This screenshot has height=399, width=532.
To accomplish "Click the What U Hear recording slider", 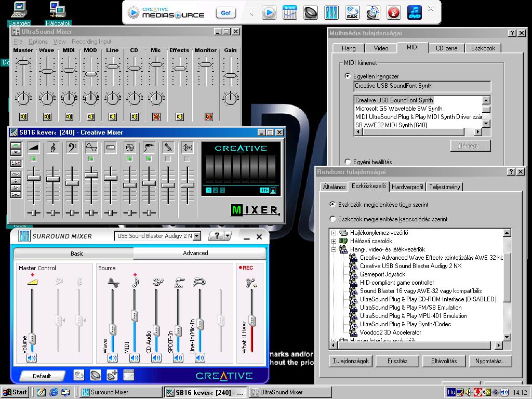I will point(252,320).
